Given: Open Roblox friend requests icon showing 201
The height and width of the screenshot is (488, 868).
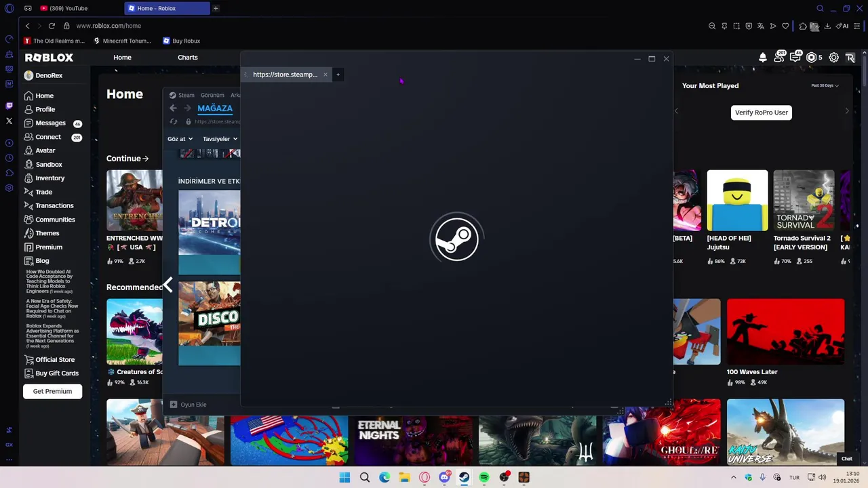Looking at the screenshot, I should click(x=779, y=57).
